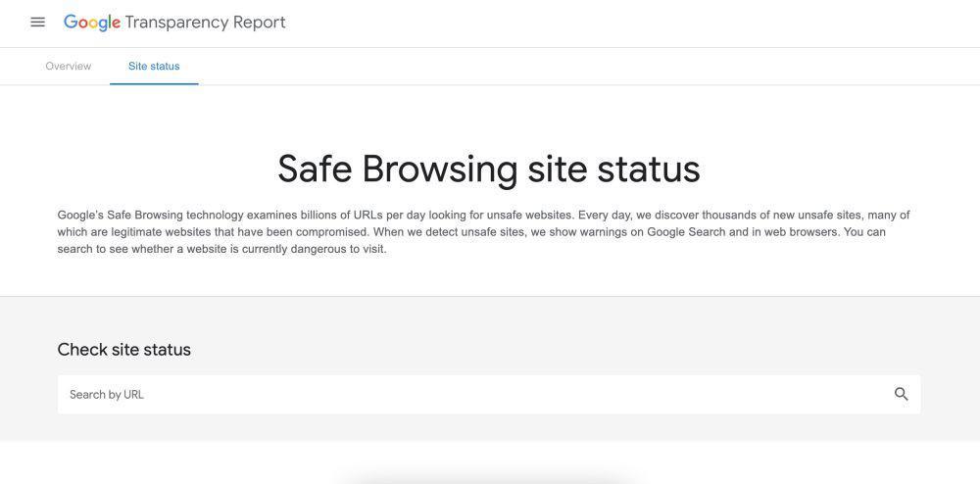Click the phrase 'legitimate websites' in description
This screenshot has width=980, height=484.
pos(138,231)
